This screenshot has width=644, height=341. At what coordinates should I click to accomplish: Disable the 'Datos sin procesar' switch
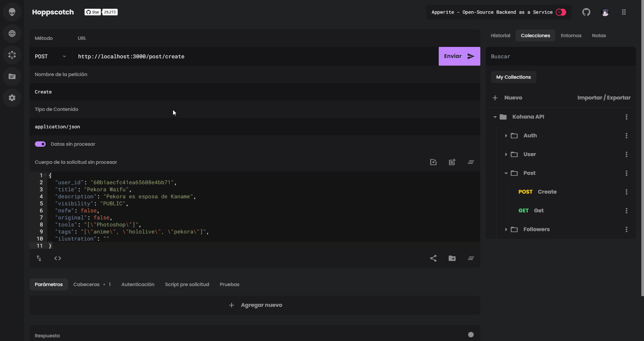40,144
